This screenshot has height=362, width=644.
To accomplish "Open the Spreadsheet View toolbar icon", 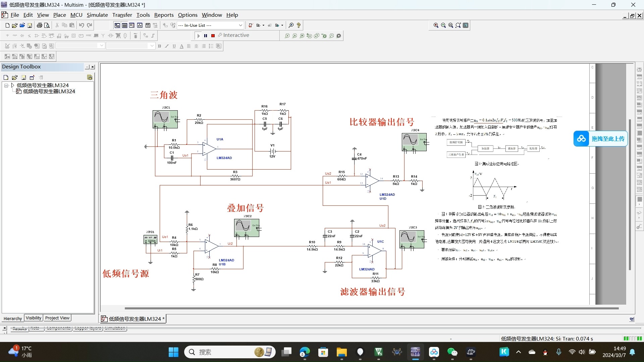I will 124,25.
